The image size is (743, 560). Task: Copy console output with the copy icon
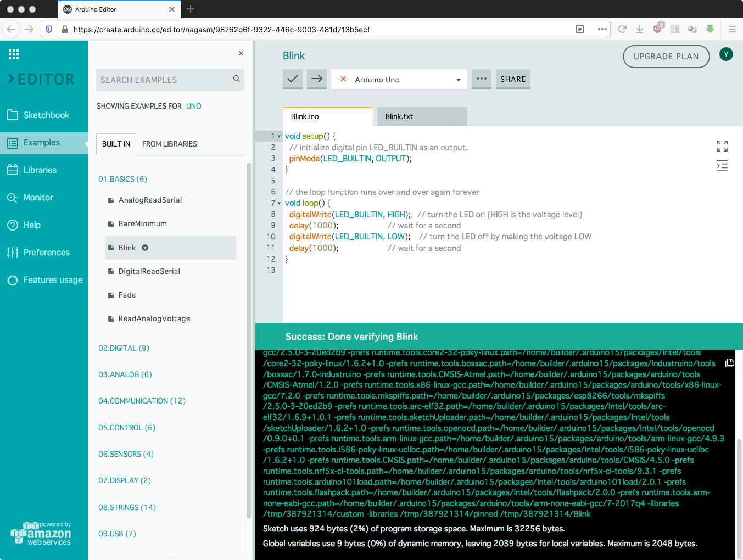coord(729,363)
